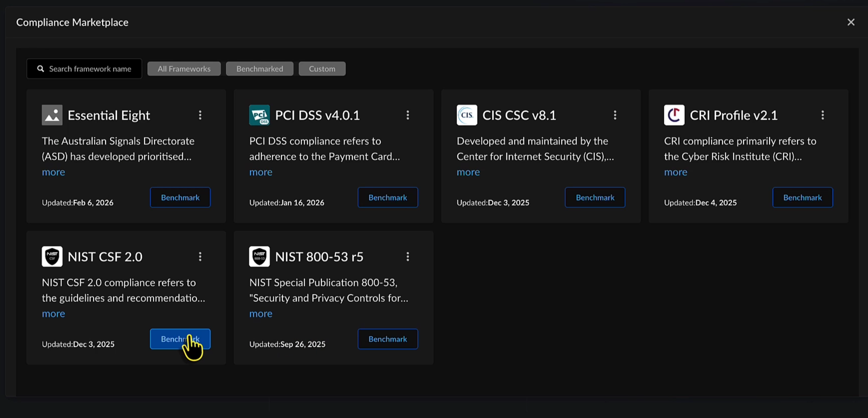Benchmark the PCI DSS v4.0.1 framework
This screenshot has width=868, height=418.
[387, 197]
